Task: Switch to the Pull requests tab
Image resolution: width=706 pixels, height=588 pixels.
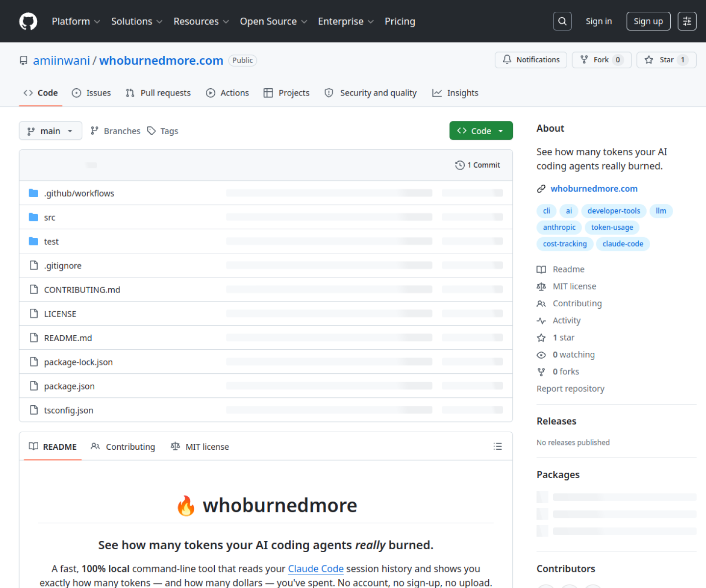Action: 158,93
